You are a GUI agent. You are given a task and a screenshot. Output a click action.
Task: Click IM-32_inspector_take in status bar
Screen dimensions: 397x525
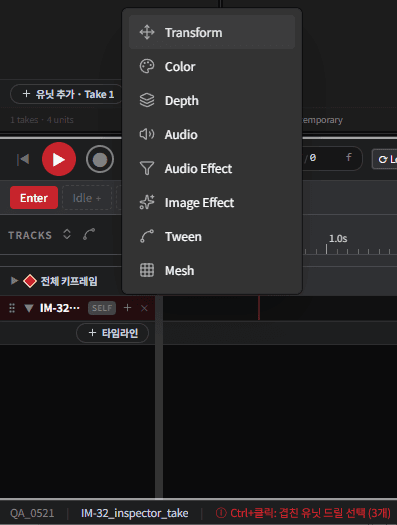pos(135,513)
